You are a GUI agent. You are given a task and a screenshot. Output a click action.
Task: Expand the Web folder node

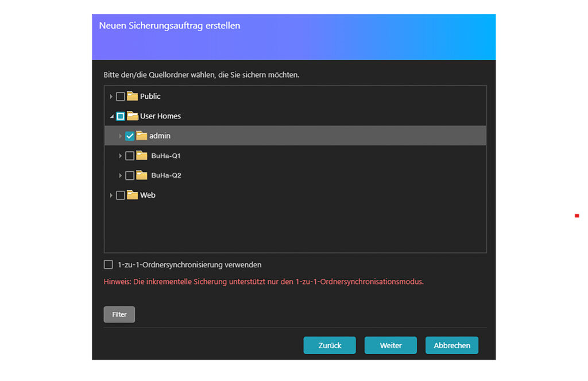111,195
